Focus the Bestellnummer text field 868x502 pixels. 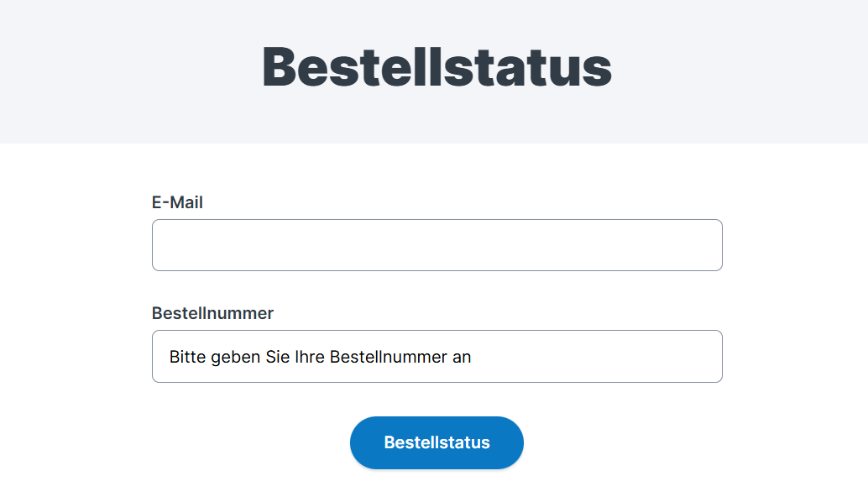point(437,356)
